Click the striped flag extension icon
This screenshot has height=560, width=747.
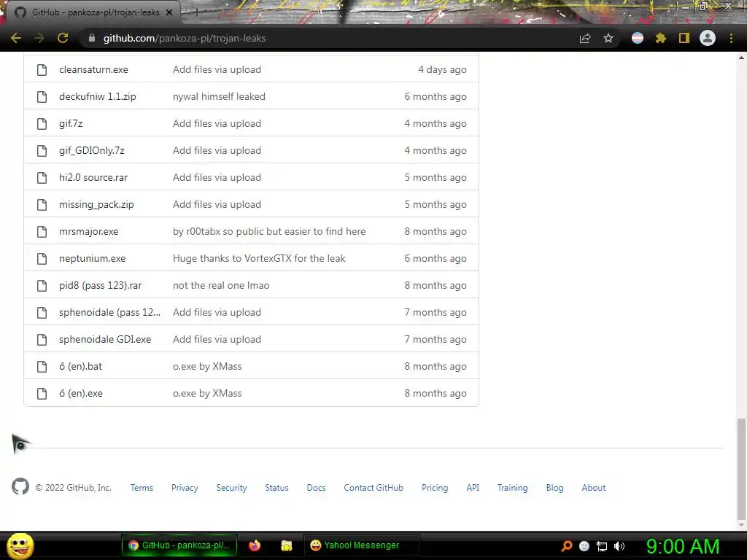[638, 38]
